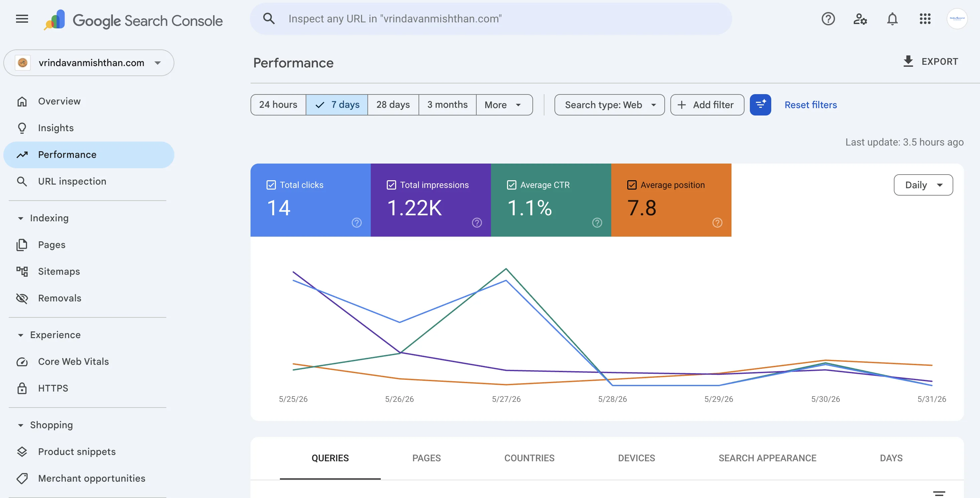Viewport: 980px width, 498px height.
Task: Click the URL inspection magnifier icon
Action: click(x=22, y=181)
